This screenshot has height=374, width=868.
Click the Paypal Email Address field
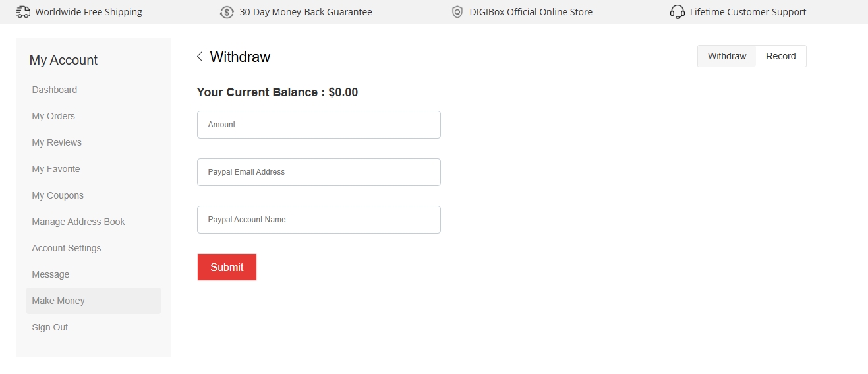(x=318, y=172)
